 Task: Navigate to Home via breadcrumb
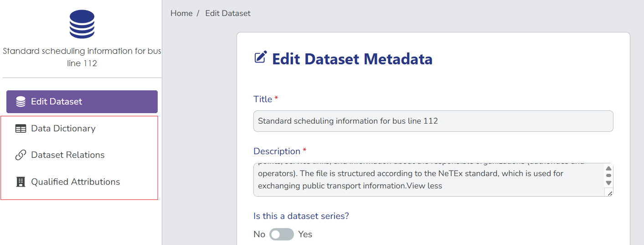click(181, 13)
